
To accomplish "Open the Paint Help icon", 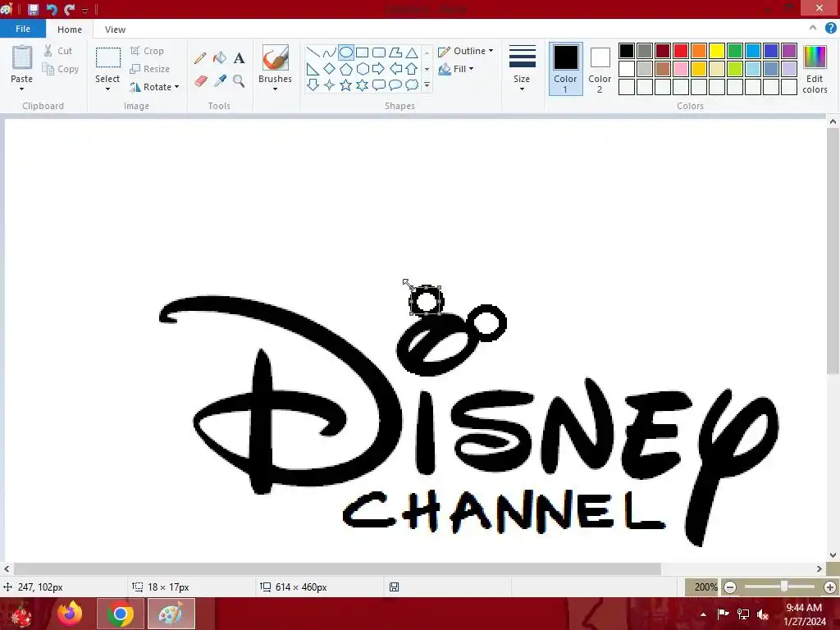I will [x=830, y=29].
